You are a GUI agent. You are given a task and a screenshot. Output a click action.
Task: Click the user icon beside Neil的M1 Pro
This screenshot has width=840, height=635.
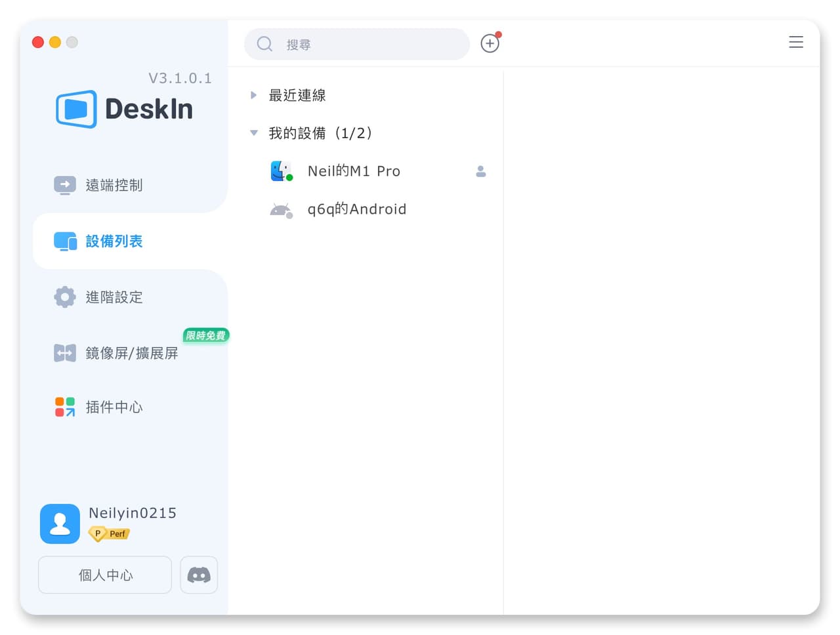(x=481, y=171)
